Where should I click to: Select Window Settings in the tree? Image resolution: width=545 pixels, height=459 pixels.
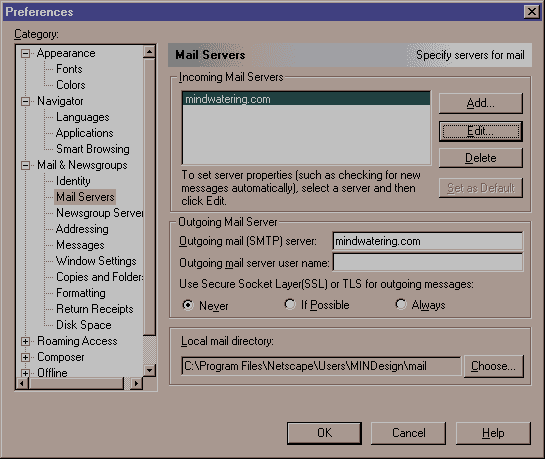coord(96,261)
